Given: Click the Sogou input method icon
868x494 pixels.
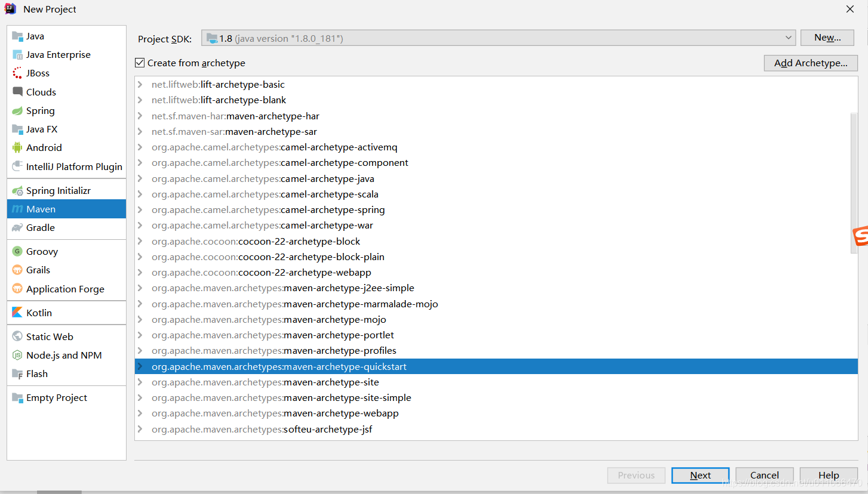Looking at the screenshot, I should (x=860, y=237).
